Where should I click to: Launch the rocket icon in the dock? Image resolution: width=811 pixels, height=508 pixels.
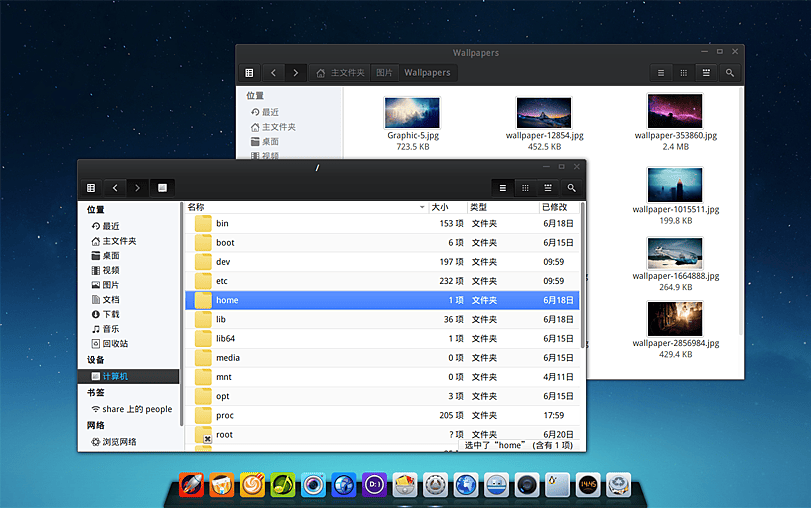pos(192,485)
